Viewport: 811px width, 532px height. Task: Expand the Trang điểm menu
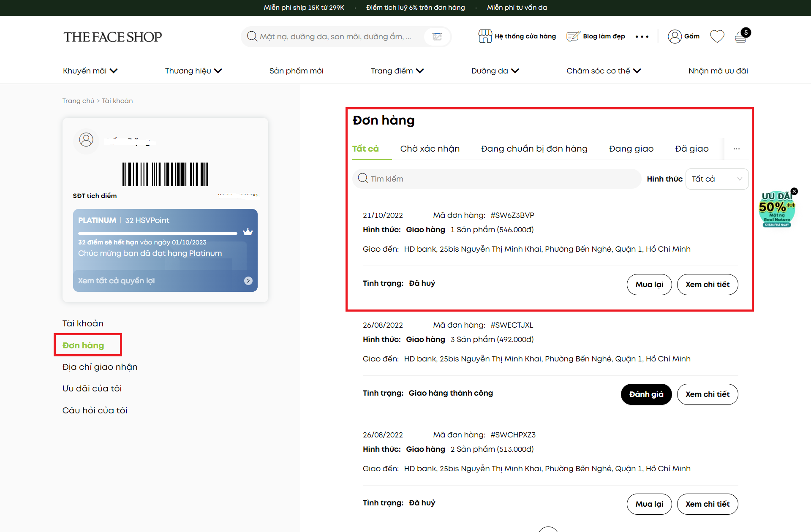click(397, 71)
